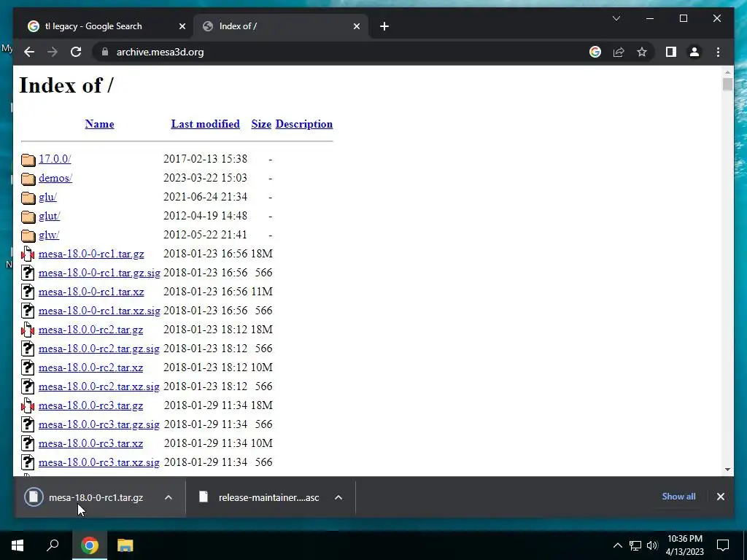The height and width of the screenshot is (560, 747).
Task: Show hidden system tray icons
Action: tap(617, 545)
